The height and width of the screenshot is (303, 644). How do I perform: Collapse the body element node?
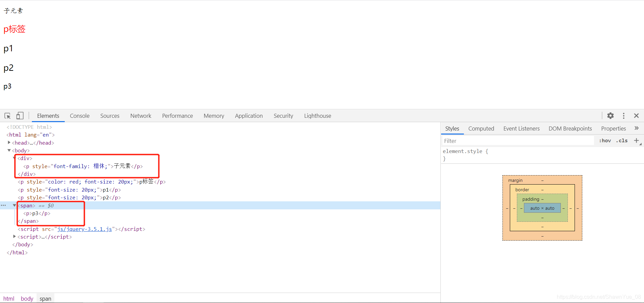(x=9, y=150)
